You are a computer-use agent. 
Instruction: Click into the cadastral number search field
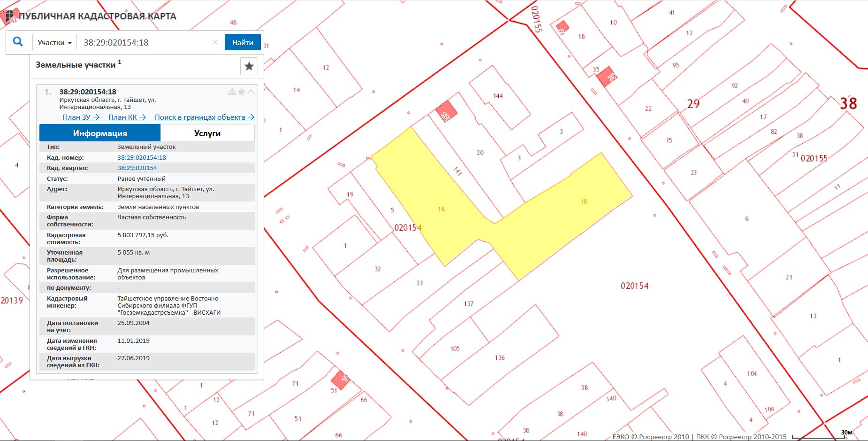pos(145,43)
